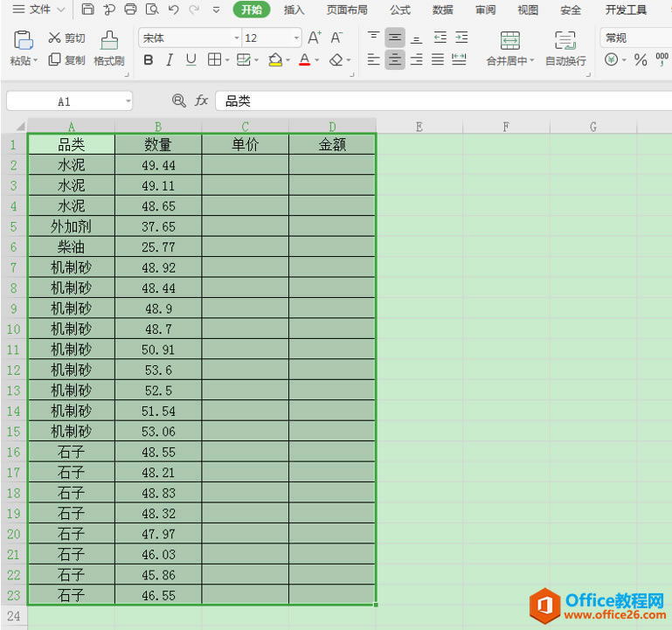Switch to 公式 tab
This screenshot has width=672, height=630.
[x=400, y=10]
